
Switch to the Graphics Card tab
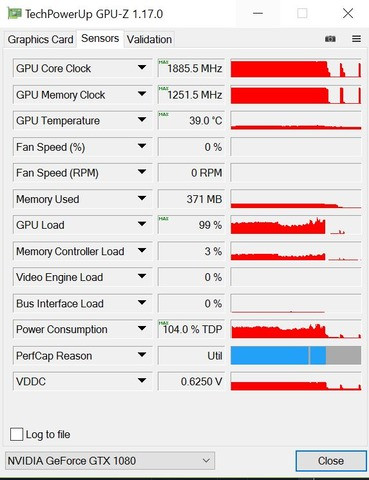40,39
